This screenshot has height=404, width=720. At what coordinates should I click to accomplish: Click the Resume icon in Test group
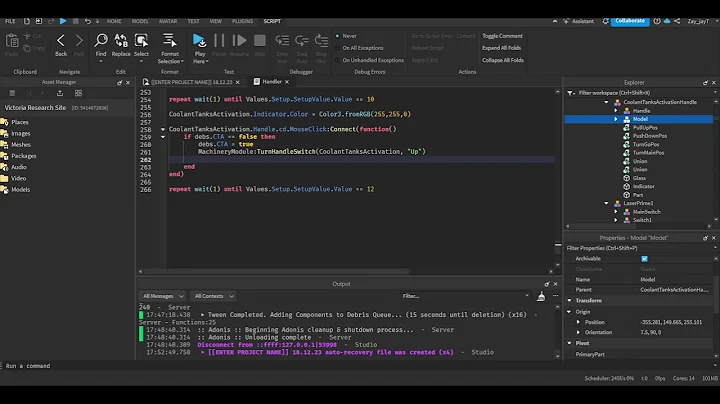tap(239, 40)
